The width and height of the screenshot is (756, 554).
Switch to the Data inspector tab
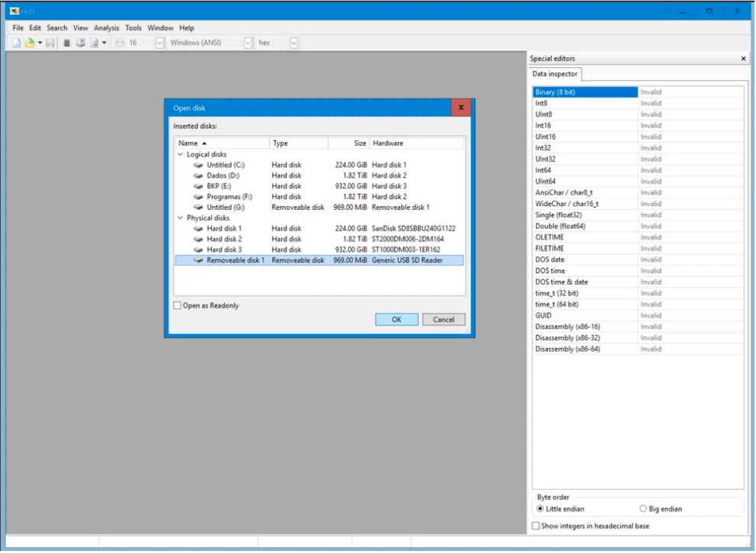[x=556, y=74]
